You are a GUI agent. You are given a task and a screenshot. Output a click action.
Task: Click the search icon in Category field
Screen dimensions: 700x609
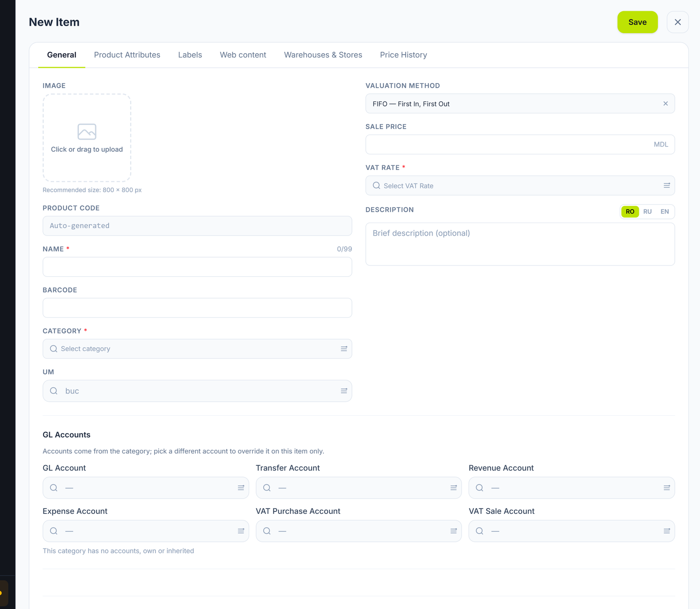54,349
